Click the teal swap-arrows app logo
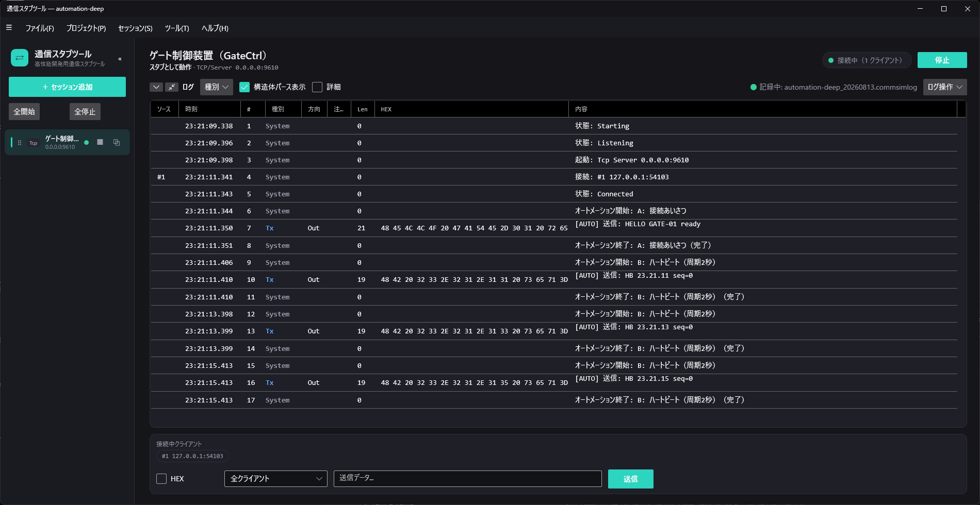Screen dimensions: 980x505 (20, 58)
